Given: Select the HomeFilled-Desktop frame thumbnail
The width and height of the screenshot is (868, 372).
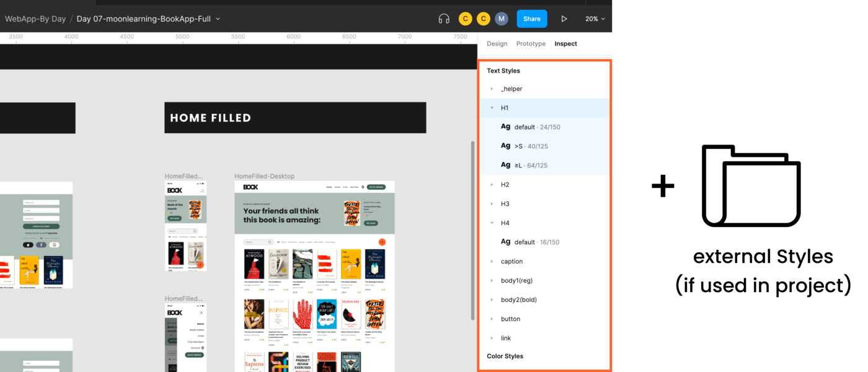Looking at the screenshot, I should click(x=314, y=277).
